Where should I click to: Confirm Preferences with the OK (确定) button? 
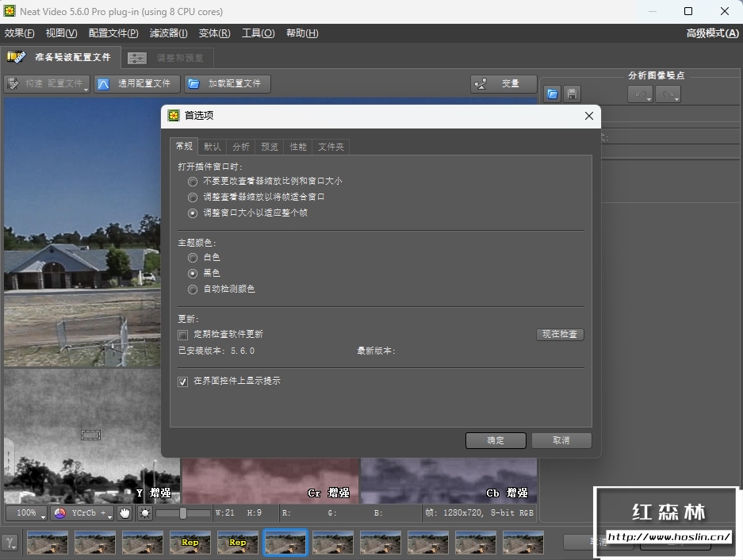pyautogui.click(x=496, y=440)
